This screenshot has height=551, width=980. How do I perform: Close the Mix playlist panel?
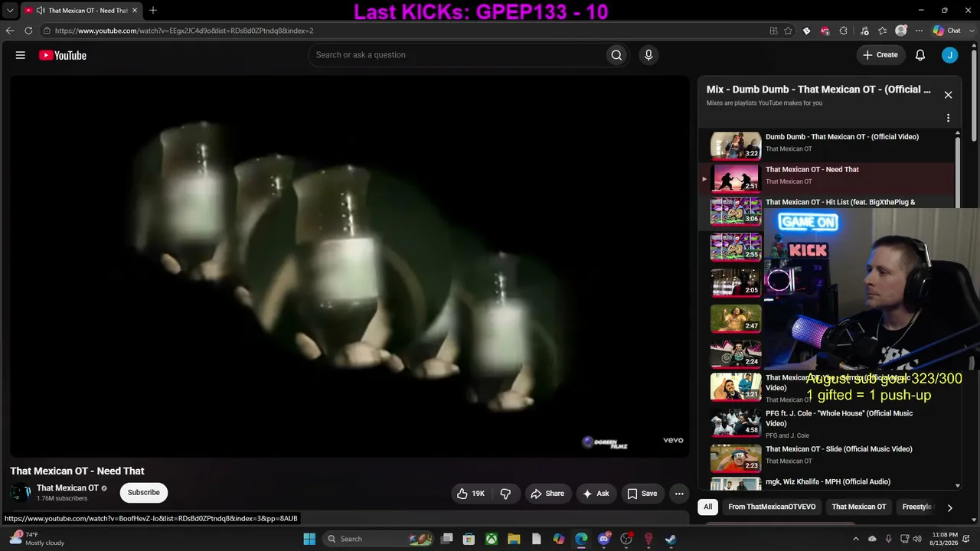click(x=948, y=95)
